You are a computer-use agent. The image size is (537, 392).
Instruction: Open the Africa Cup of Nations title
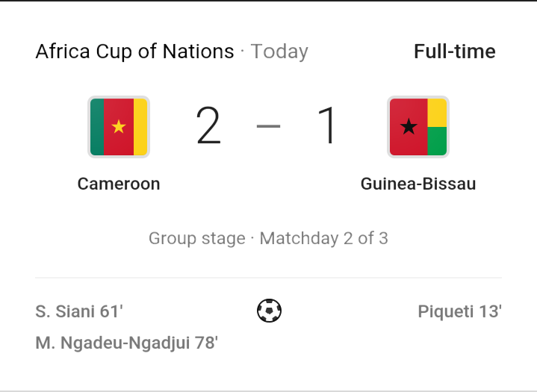[135, 52]
